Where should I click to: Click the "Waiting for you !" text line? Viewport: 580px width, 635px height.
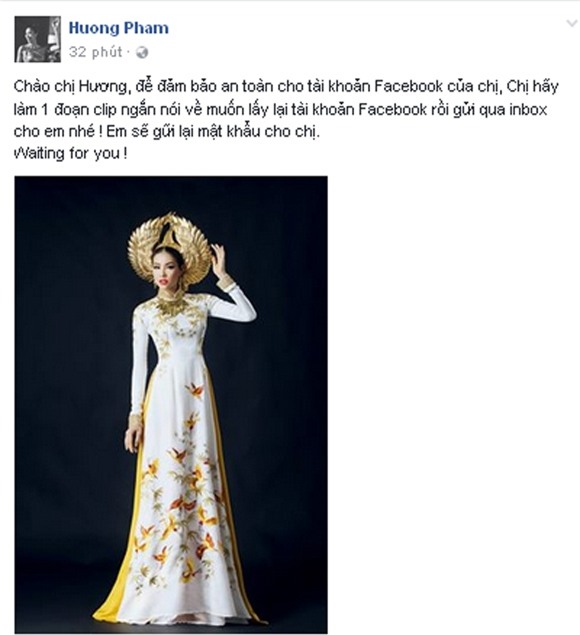pos(71,154)
